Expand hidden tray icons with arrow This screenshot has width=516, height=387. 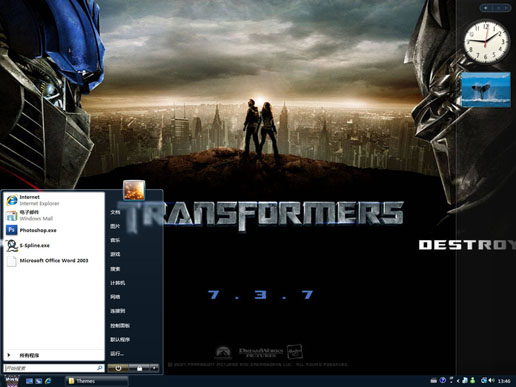click(458, 381)
